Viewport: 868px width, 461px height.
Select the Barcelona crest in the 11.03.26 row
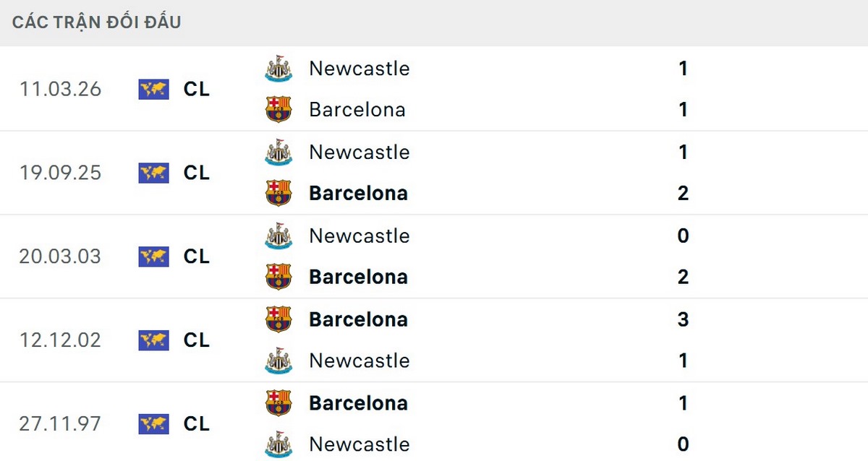(278, 110)
